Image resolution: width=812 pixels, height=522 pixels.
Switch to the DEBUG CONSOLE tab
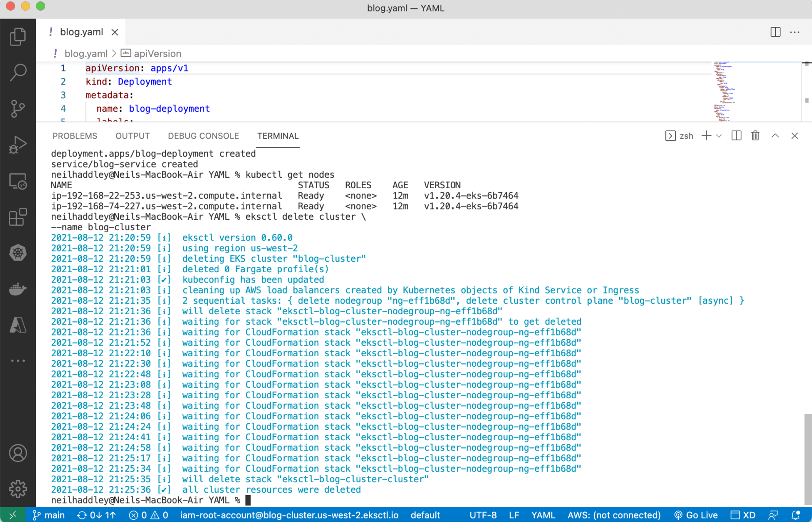pos(203,136)
